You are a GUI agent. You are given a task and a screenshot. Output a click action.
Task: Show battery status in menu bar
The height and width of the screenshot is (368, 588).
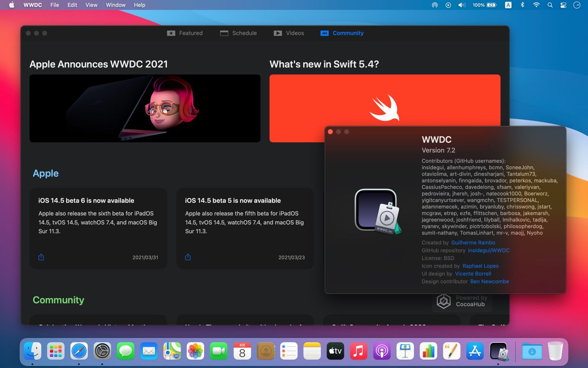coord(485,5)
